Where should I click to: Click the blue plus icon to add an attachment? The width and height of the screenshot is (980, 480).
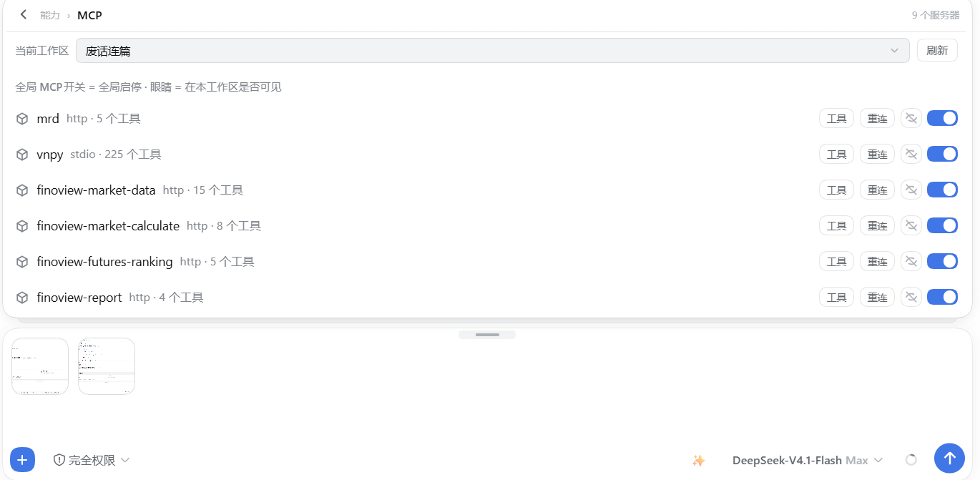(x=22, y=459)
